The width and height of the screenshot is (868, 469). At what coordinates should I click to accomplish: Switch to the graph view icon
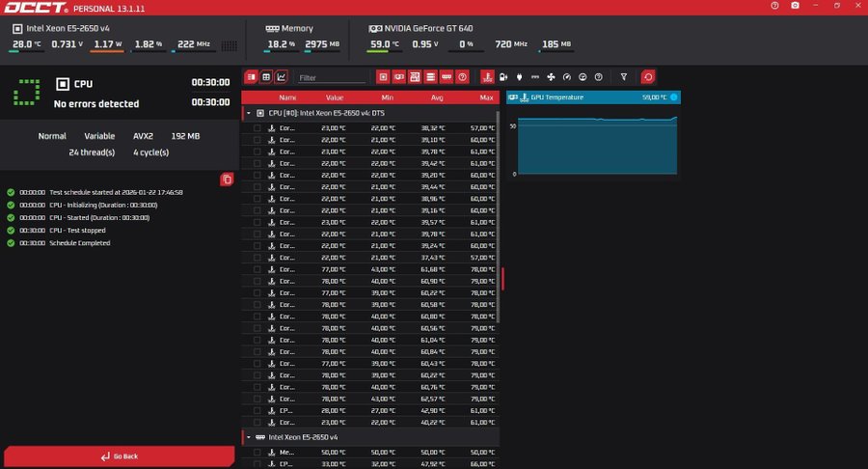click(x=282, y=76)
